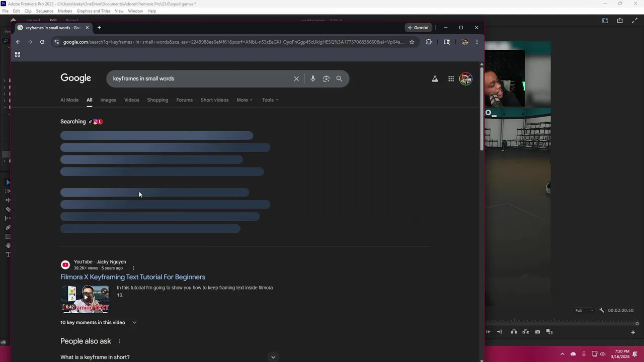Click Chrome back arrow
Image resolution: width=644 pixels, height=362 pixels.
tap(18, 42)
